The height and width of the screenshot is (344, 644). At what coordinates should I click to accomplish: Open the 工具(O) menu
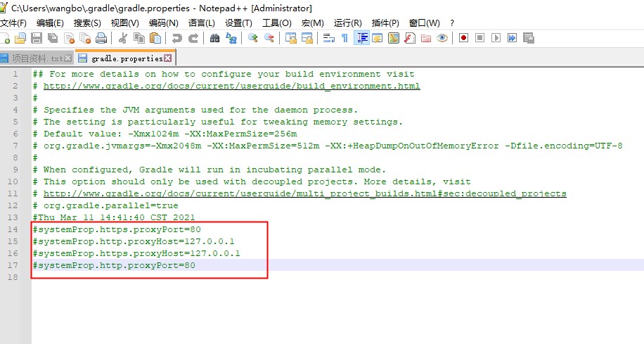277,23
